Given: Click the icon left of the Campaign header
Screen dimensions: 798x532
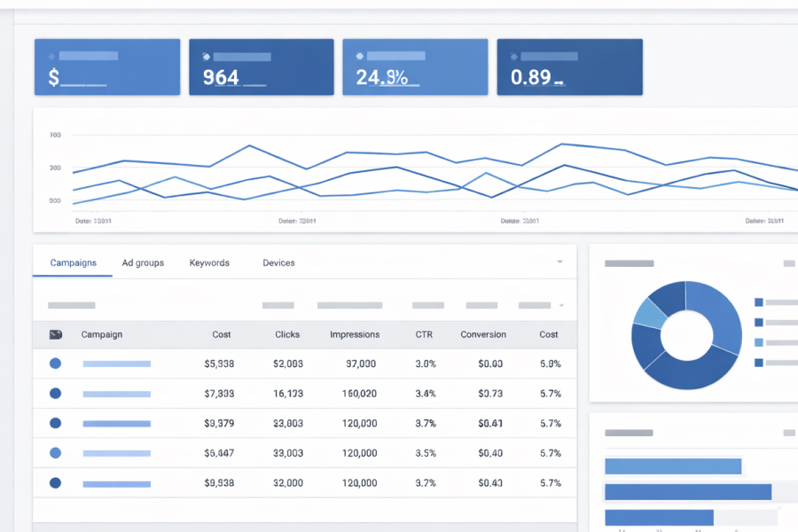Looking at the screenshot, I should tap(55, 334).
